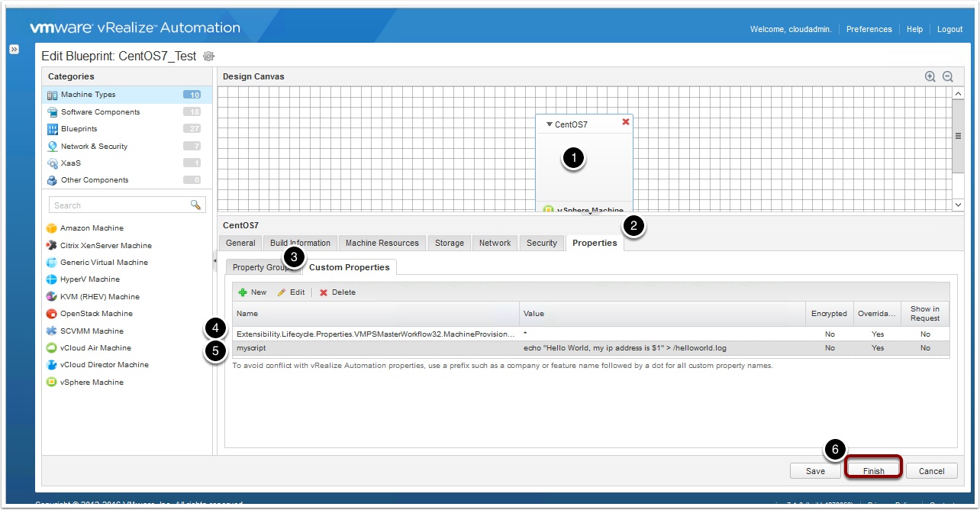Pick the vSphere Machine icon in the machine list
Screen dimensions: 980x510
coord(52,382)
